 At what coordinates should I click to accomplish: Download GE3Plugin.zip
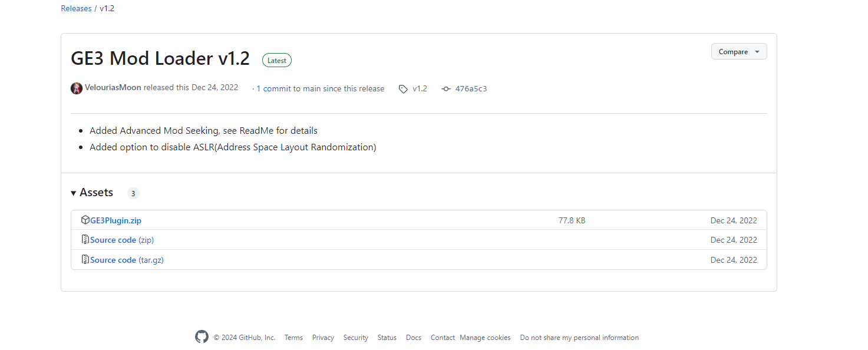[x=115, y=221]
